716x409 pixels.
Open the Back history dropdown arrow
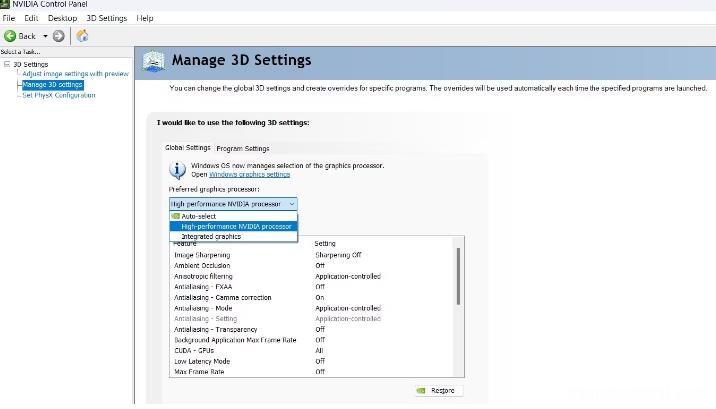click(45, 36)
